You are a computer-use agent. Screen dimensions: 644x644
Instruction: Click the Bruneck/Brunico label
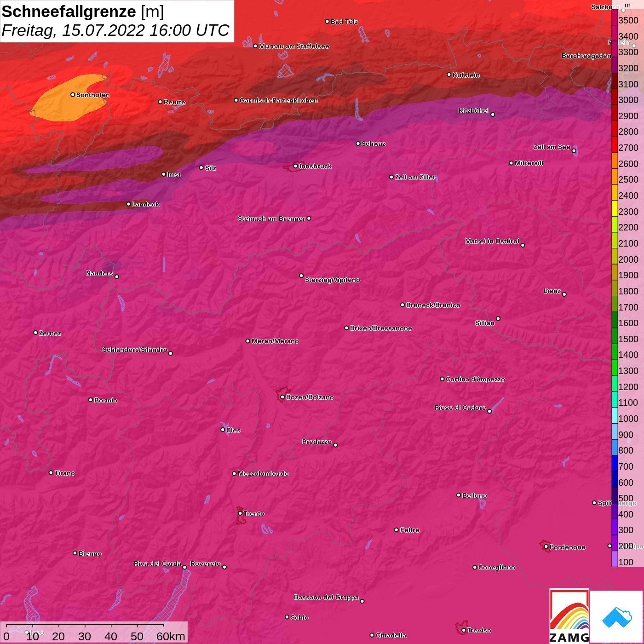[x=433, y=305]
